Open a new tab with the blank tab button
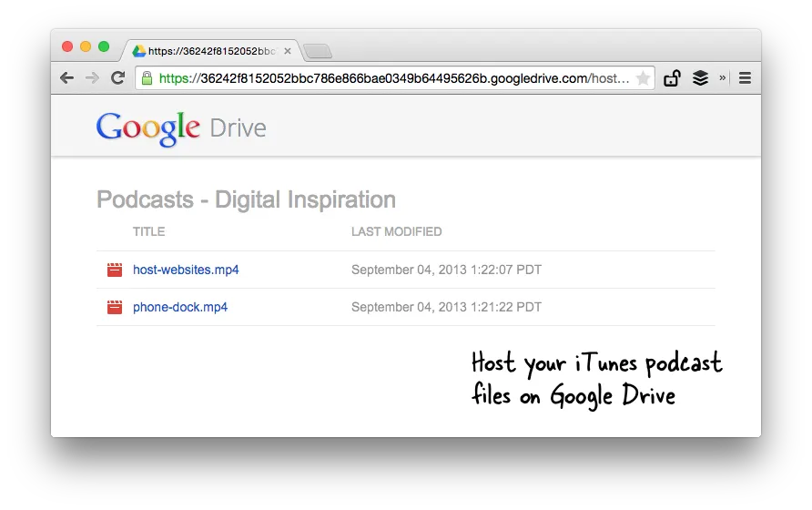This screenshot has height=510, width=812. 318,51
